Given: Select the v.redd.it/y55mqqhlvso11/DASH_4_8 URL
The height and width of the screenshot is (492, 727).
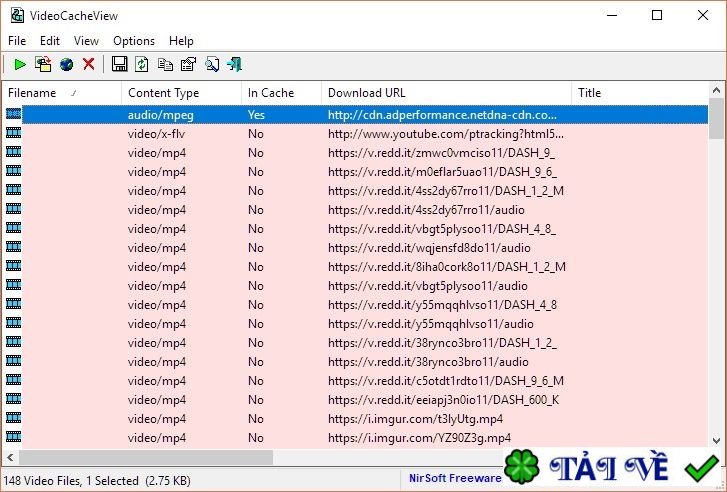Looking at the screenshot, I should [442, 305].
